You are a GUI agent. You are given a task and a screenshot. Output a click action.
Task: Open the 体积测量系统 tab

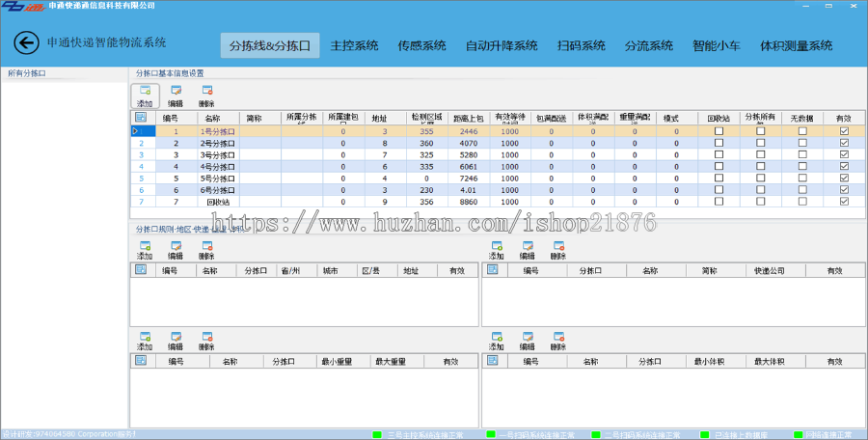click(x=796, y=45)
